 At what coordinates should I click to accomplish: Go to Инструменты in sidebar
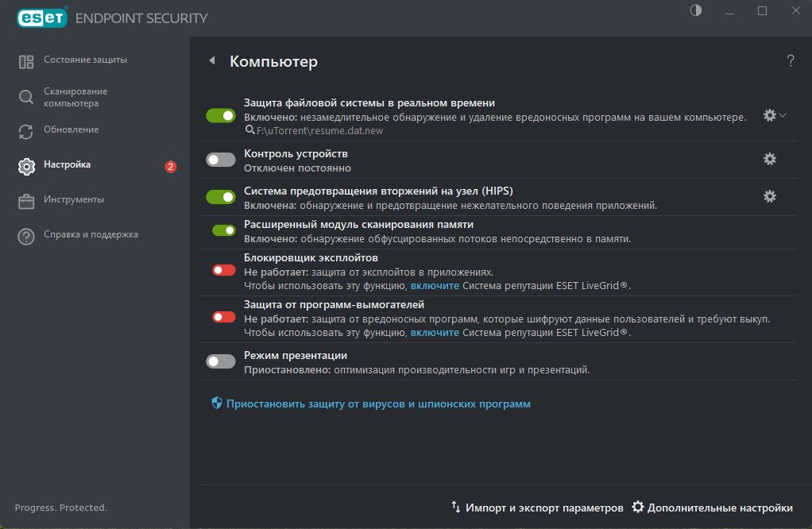pyautogui.click(x=74, y=199)
